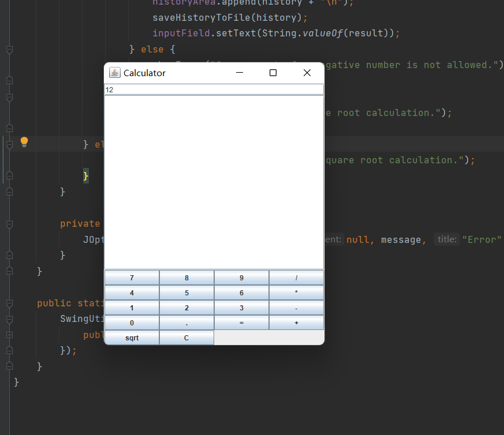Click the Calculator window title text
The image size is (504, 435).
[144, 73]
